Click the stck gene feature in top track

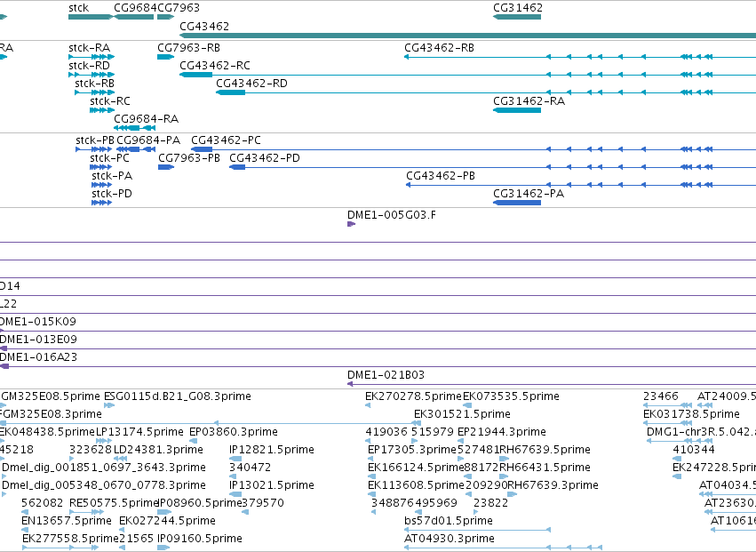(x=91, y=17)
